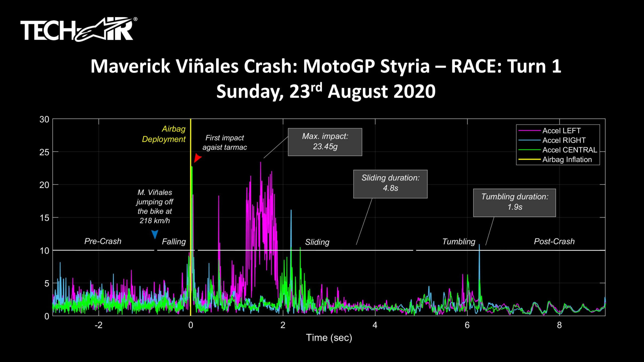
Task: Click the Tumbling duration 1.9s callout box
Action: (514, 202)
